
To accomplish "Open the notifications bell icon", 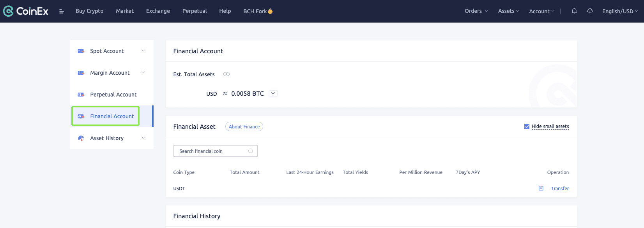I will pyautogui.click(x=574, y=11).
